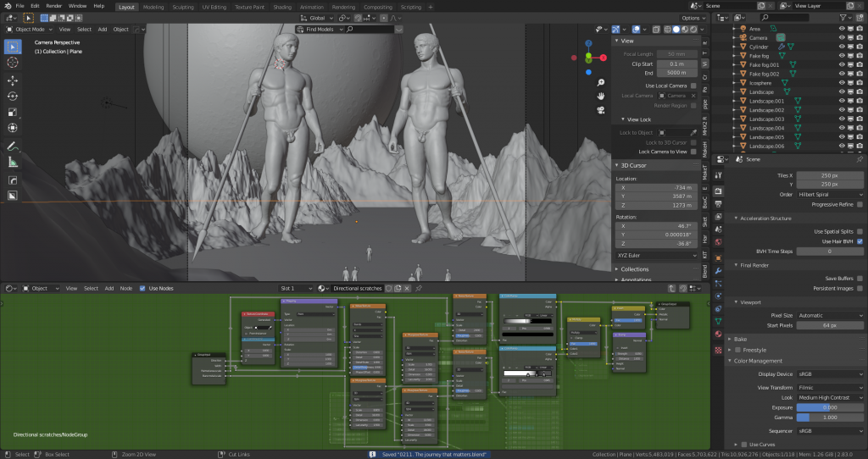Image resolution: width=868 pixels, height=459 pixels.
Task: Collapse the Acceleration Structure panel
Action: (x=765, y=218)
